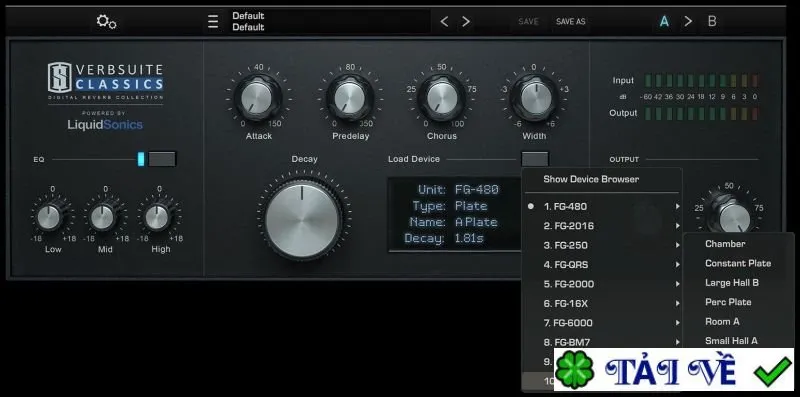Click the Name: A Plate display line
The width and height of the screenshot is (800, 397).
point(453,222)
